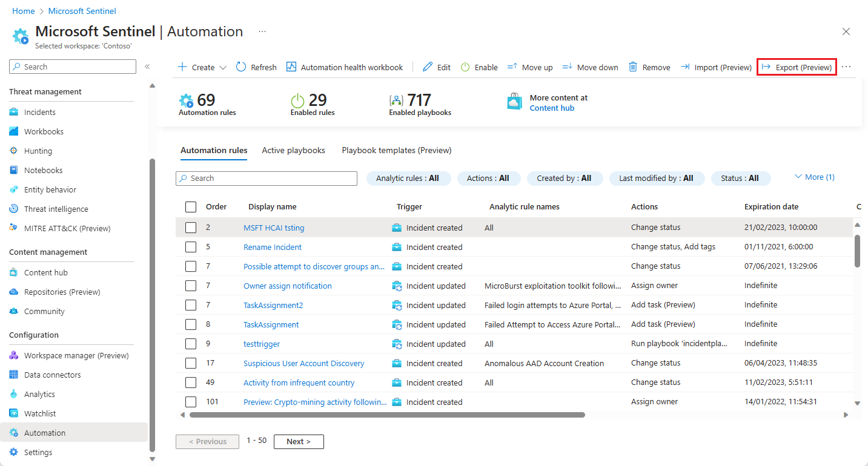Viewport: 868px width, 466px height.
Task: Click the Edit pencil icon
Action: pyautogui.click(x=428, y=67)
